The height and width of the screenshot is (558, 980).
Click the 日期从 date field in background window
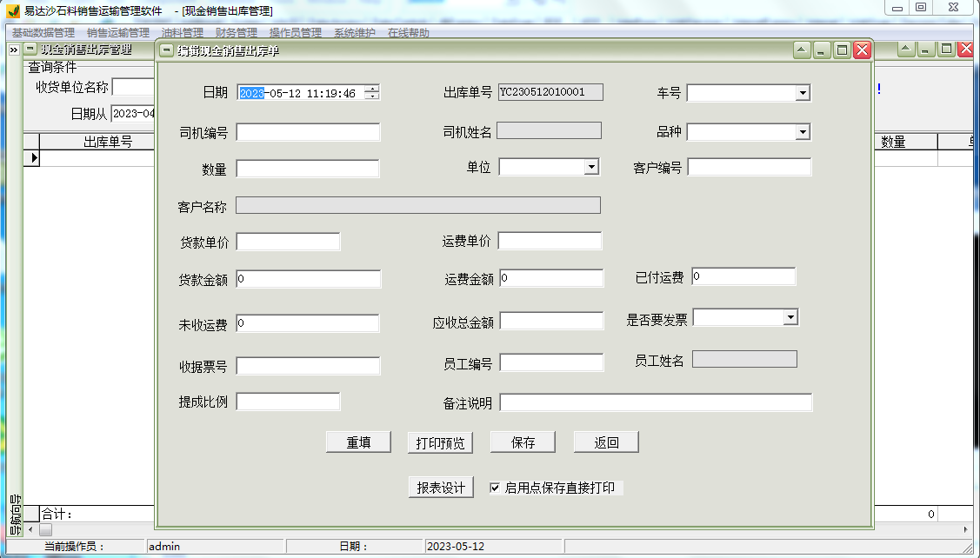(x=133, y=113)
